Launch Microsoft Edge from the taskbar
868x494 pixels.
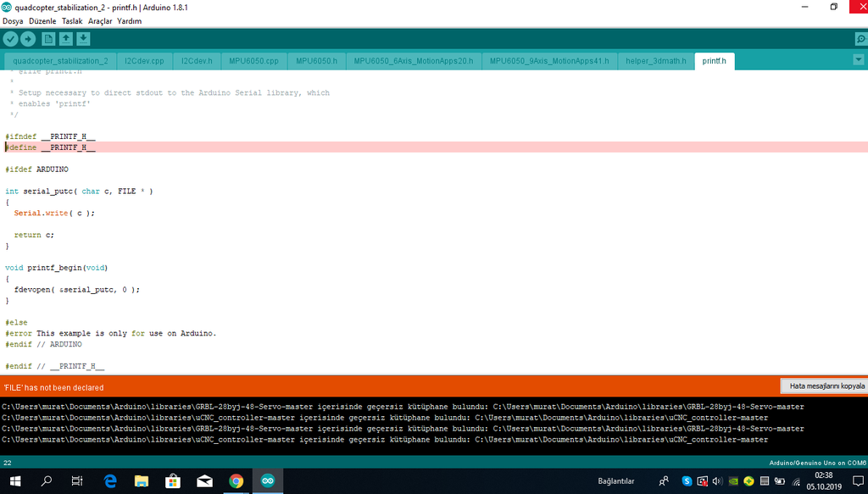110,481
